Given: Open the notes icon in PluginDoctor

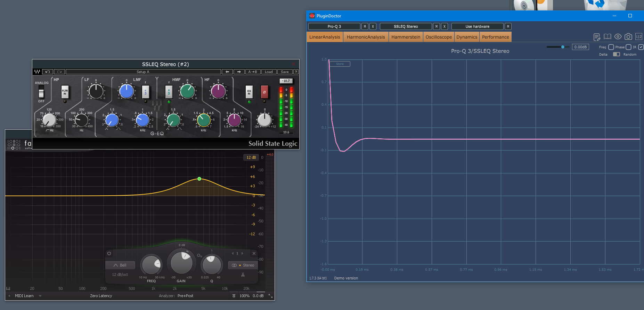Looking at the screenshot, I should coord(597,37).
